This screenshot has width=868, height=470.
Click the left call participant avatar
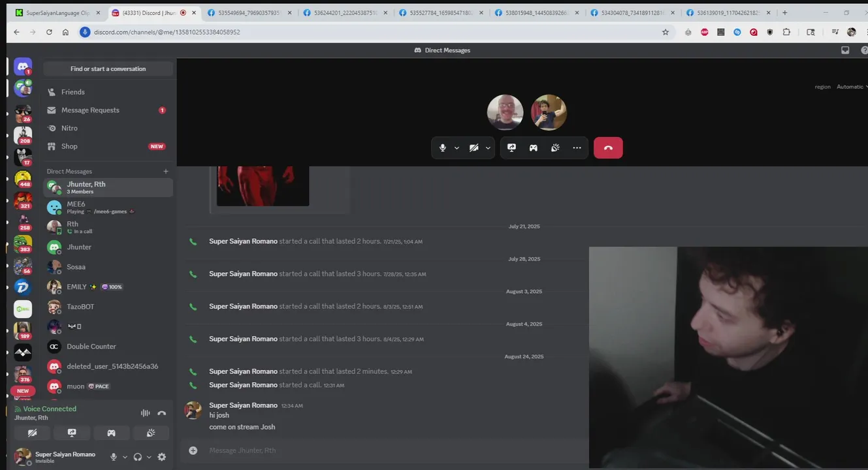505,112
